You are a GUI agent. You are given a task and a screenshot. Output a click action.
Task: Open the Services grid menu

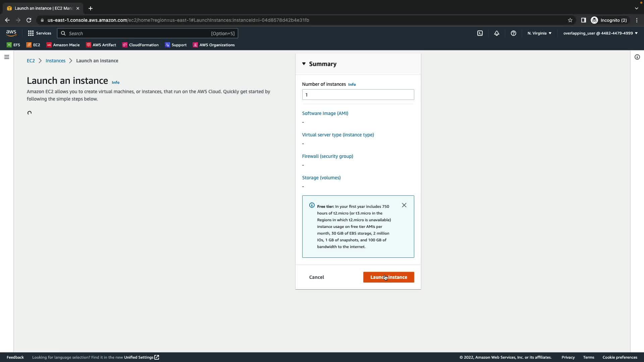tap(40, 33)
